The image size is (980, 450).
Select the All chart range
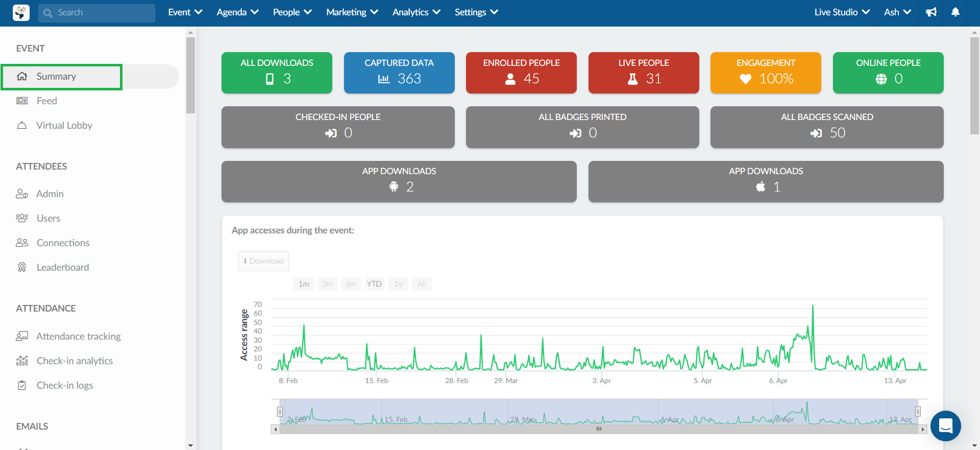pos(422,284)
